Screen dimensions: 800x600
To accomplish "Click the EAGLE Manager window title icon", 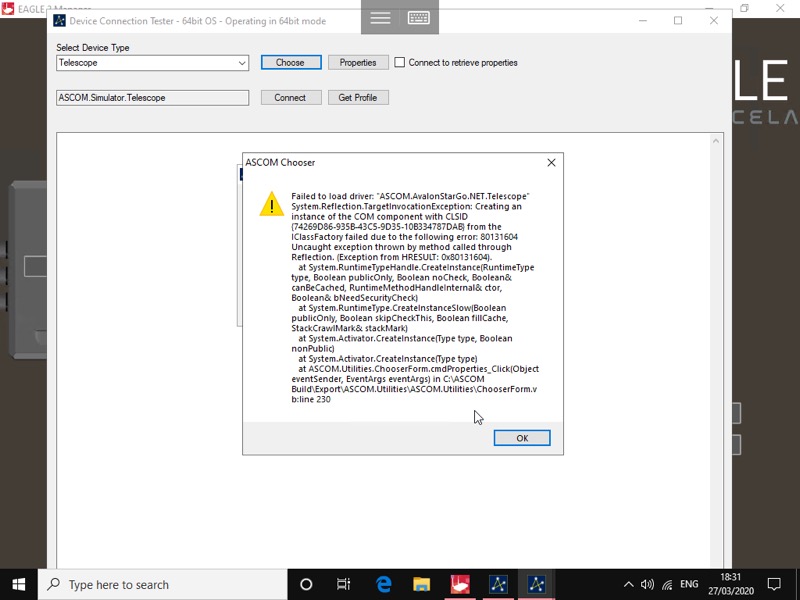I will coord(8,8).
